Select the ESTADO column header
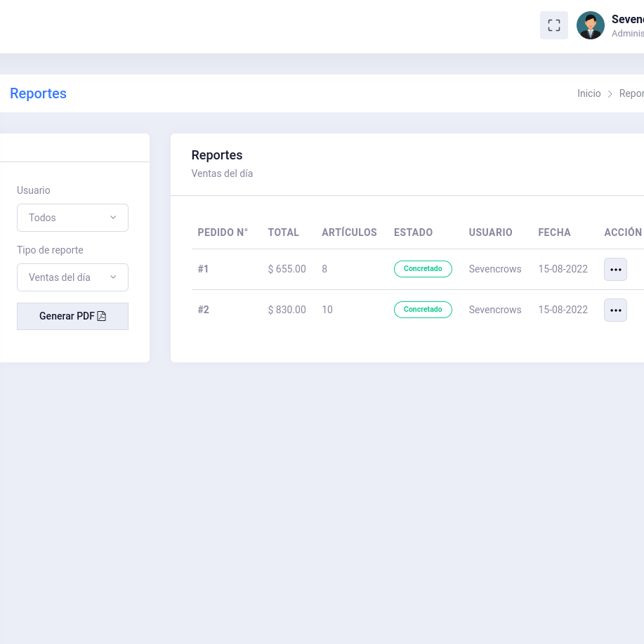 point(413,232)
